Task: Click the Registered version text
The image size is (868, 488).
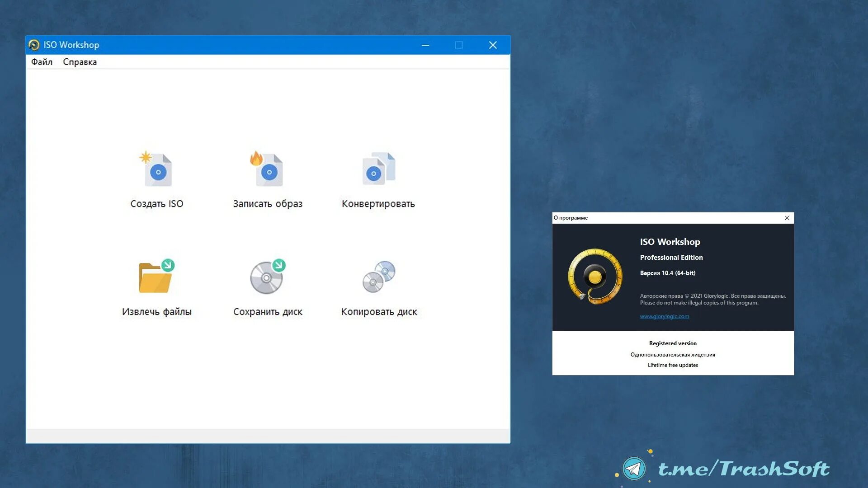Action: (x=673, y=343)
